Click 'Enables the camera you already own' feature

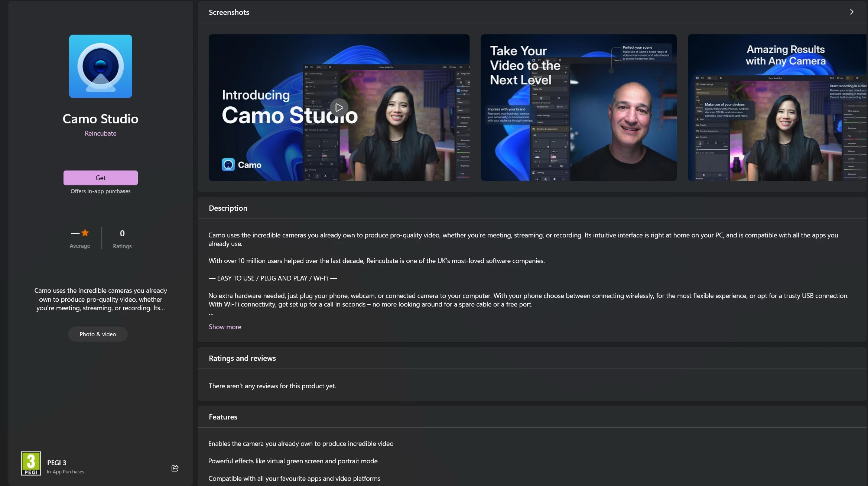301,444
